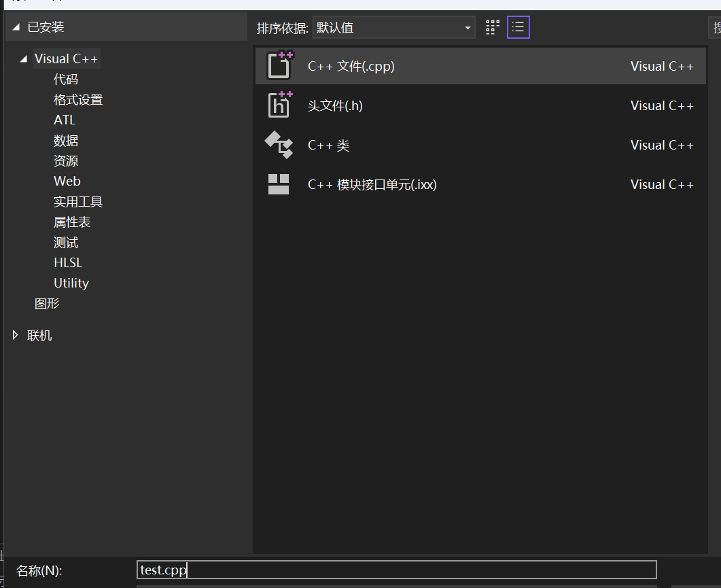The image size is (721, 588).
Task: Switch to small icons grid view
Action: coord(493,27)
